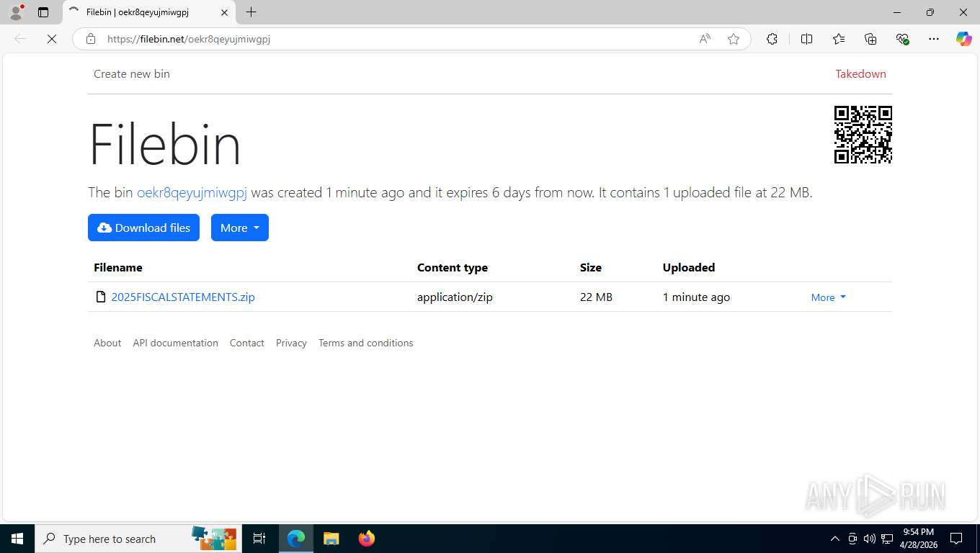980x553 pixels.
Task: Open a new browser tab
Action: [251, 12]
